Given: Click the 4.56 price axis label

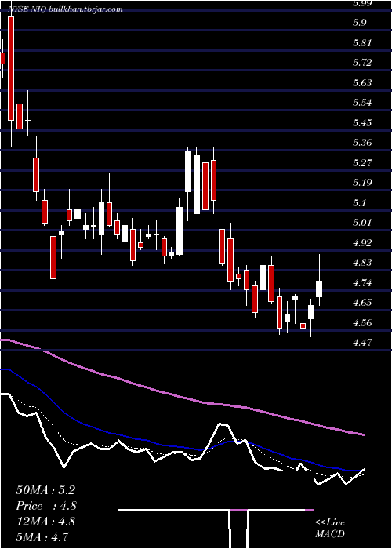Looking at the screenshot, I should [362, 322].
